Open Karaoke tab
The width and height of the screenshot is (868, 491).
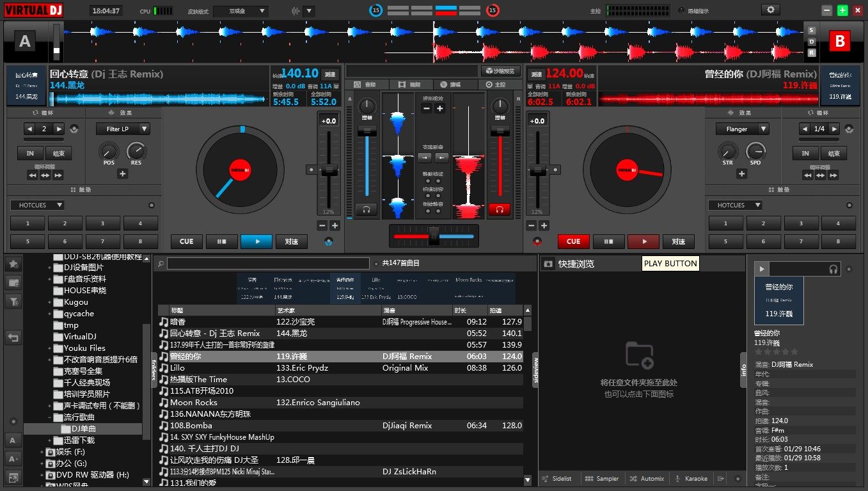691,479
